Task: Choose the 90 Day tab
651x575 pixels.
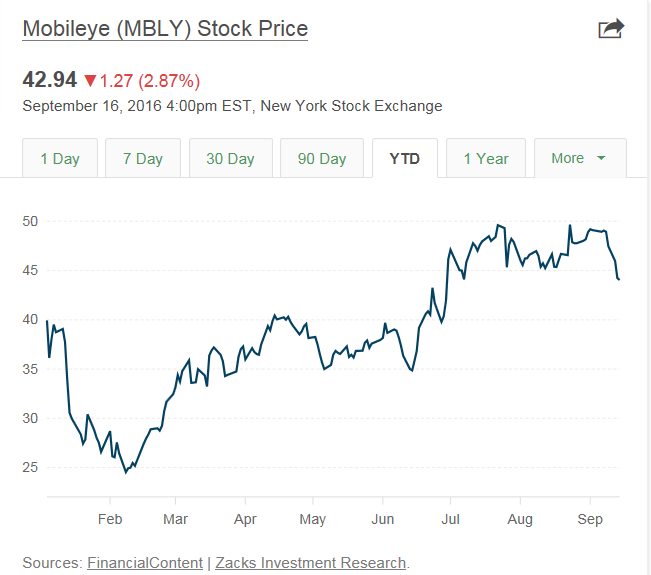Action: pyautogui.click(x=321, y=158)
